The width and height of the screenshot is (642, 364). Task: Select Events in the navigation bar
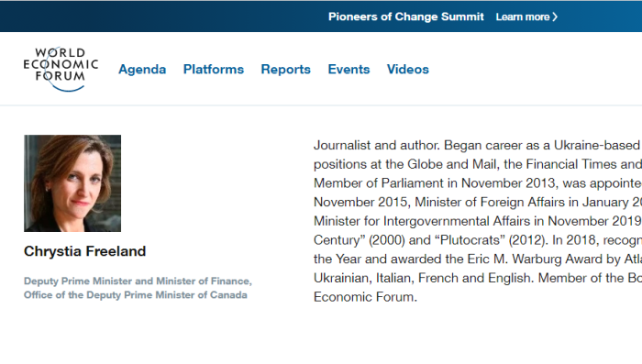(x=349, y=69)
